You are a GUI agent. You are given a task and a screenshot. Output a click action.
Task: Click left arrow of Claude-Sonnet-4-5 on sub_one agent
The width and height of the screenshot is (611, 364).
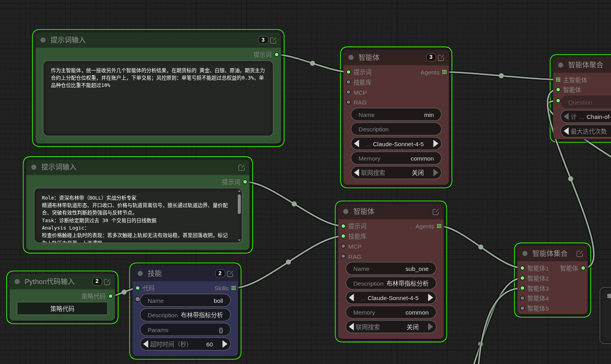[352, 298]
